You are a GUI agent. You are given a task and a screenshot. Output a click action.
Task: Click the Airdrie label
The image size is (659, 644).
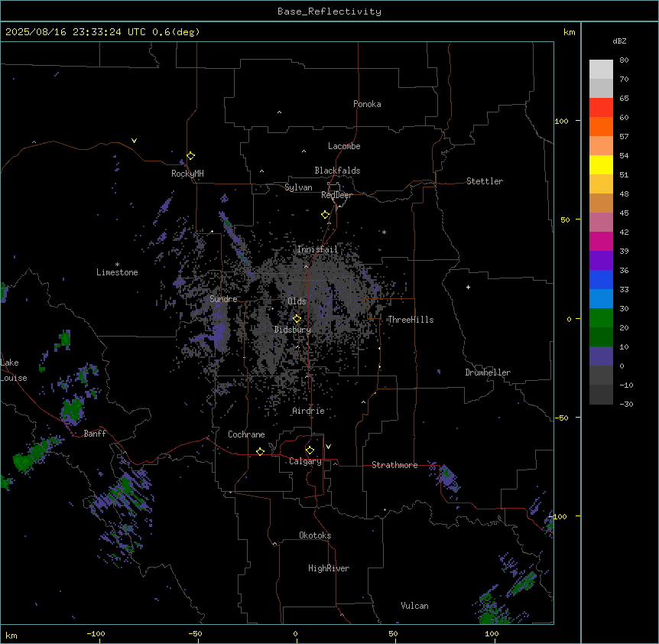(x=308, y=411)
